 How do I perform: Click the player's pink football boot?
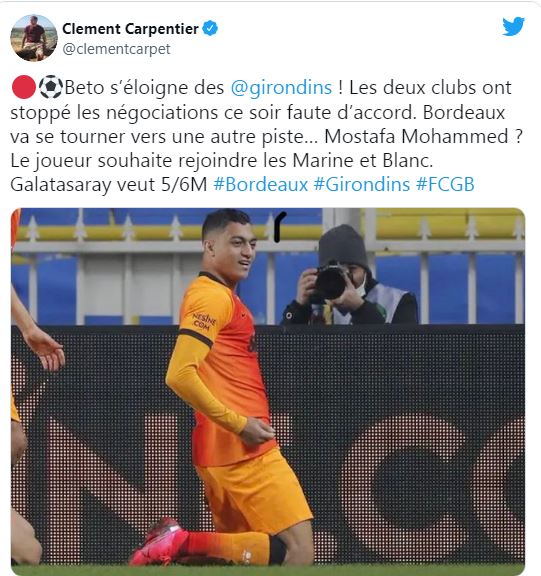click(x=159, y=541)
